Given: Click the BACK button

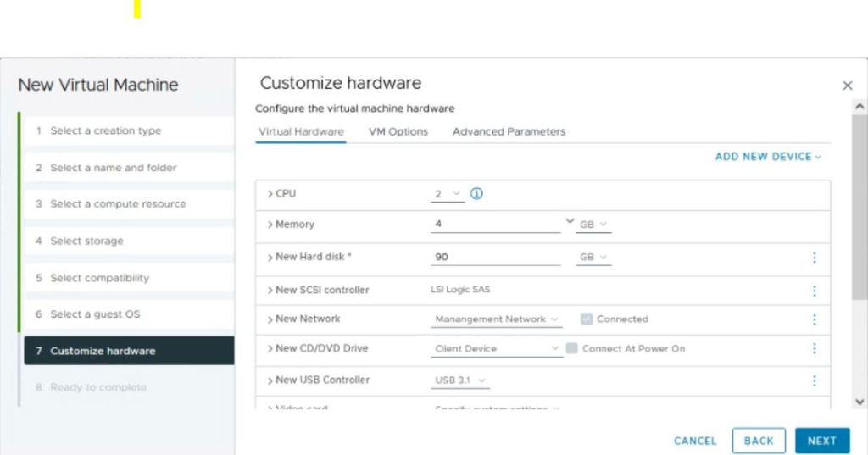Looking at the screenshot, I should (x=759, y=441).
